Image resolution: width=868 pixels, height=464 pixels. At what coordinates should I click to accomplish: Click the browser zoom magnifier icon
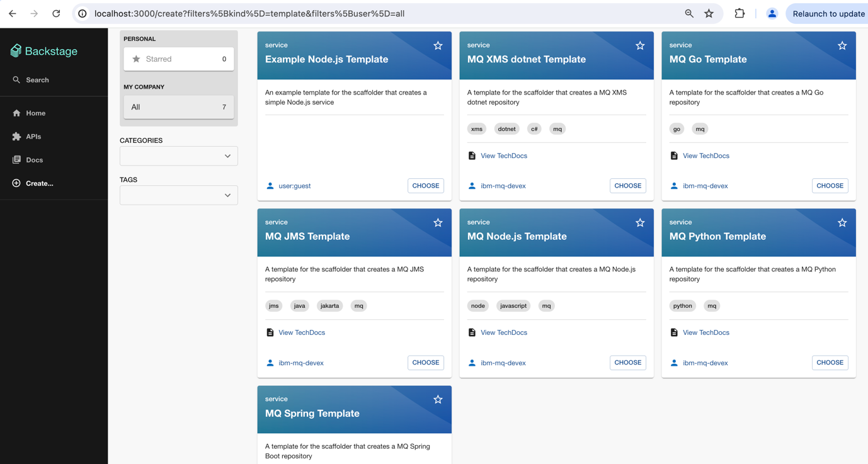pyautogui.click(x=689, y=13)
